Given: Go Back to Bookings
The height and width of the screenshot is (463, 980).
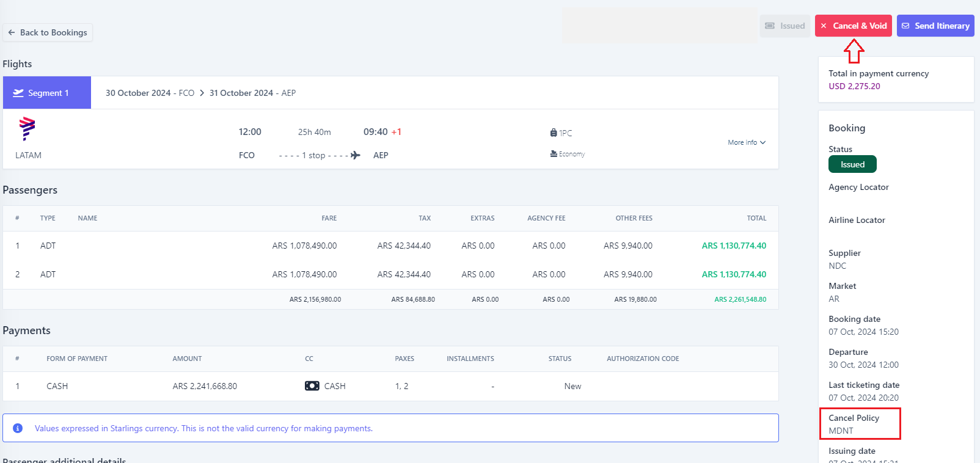Looking at the screenshot, I should (x=48, y=32).
